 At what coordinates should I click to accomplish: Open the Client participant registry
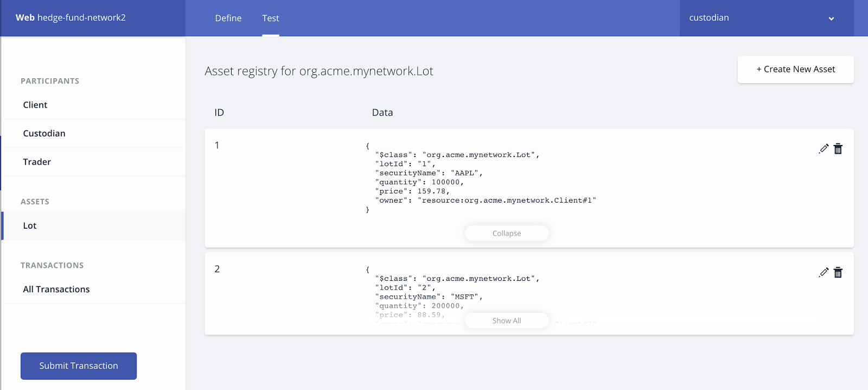point(35,105)
